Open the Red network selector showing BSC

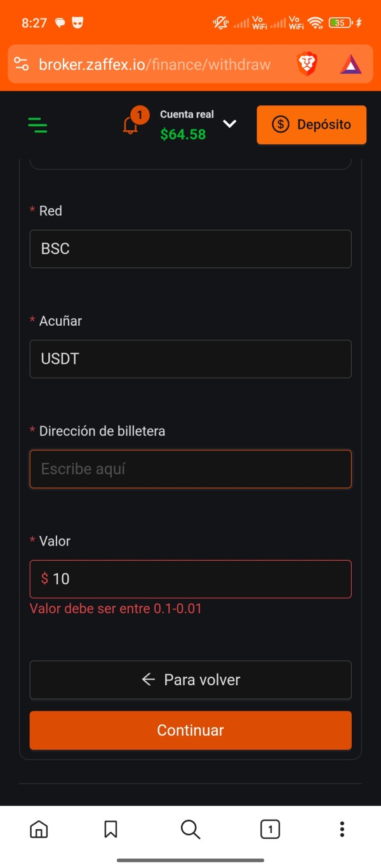pos(190,249)
